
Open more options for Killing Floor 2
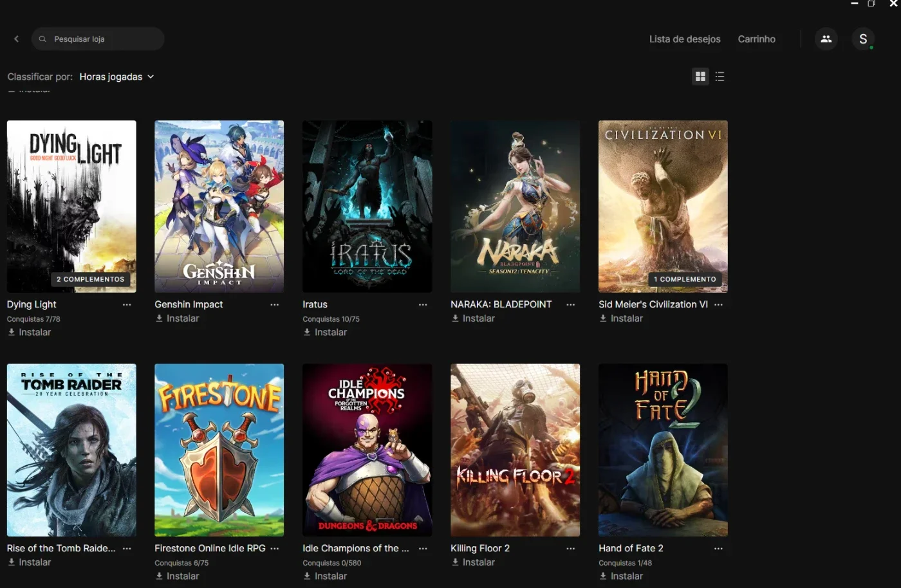pyautogui.click(x=571, y=549)
